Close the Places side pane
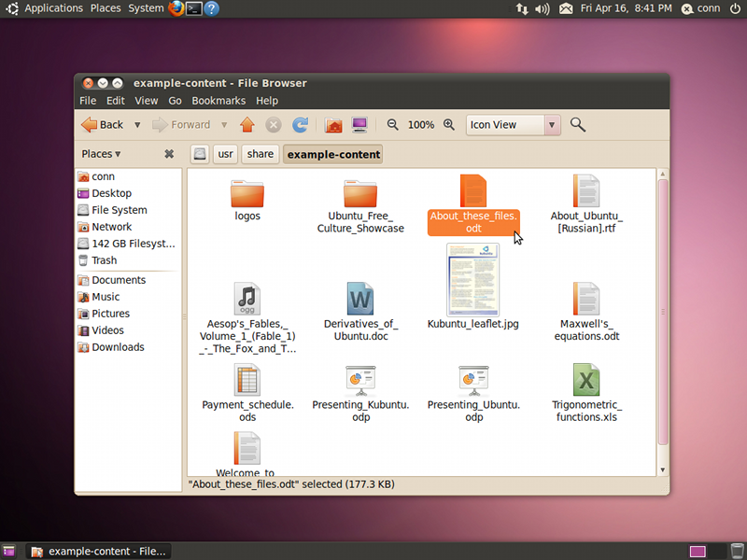This screenshot has width=747, height=560. 169,154
